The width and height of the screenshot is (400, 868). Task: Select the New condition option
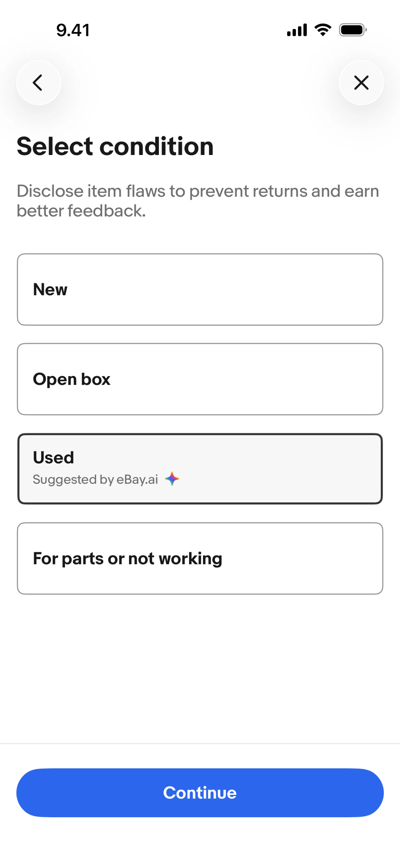200,289
